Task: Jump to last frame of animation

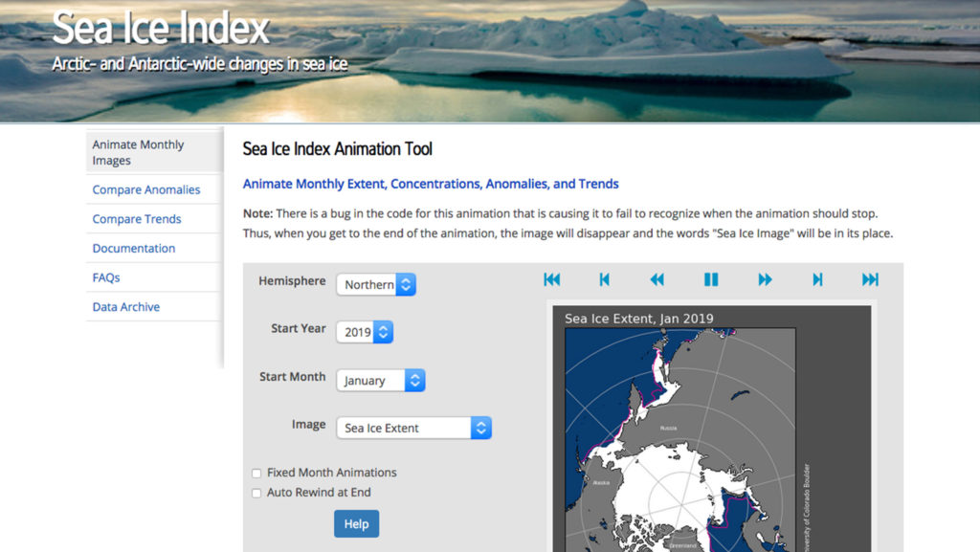Action: tap(870, 279)
